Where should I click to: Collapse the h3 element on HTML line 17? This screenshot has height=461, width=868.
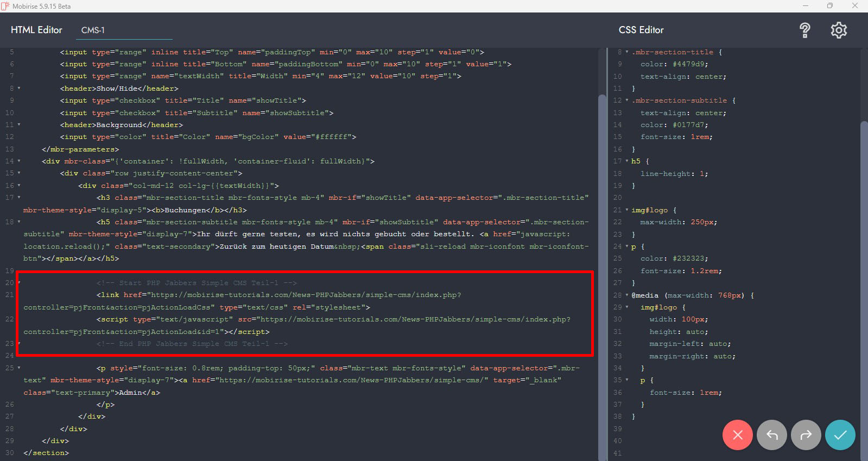coord(19,198)
